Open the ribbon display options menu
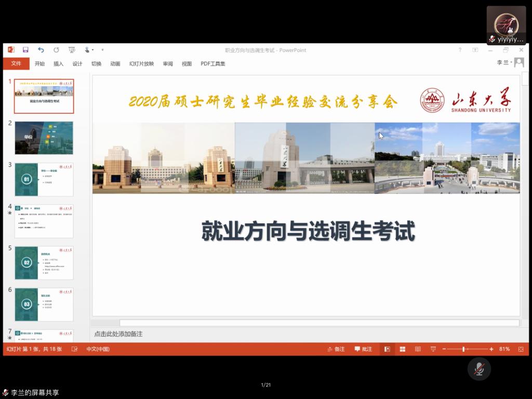Viewport: 532px width, 399px height. tap(475, 50)
